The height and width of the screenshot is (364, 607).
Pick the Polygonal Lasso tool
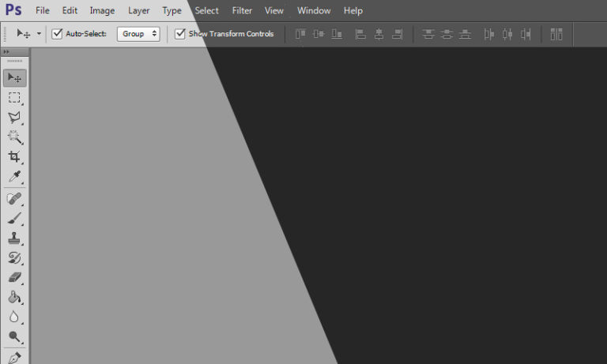pyautogui.click(x=14, y=118)
